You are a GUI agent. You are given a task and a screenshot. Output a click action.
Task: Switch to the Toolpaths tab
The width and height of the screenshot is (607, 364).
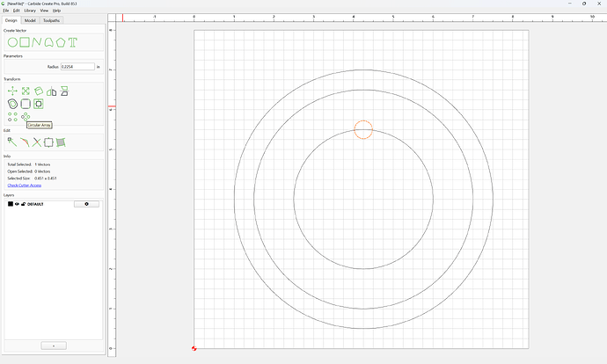click(x=52, y=20)
